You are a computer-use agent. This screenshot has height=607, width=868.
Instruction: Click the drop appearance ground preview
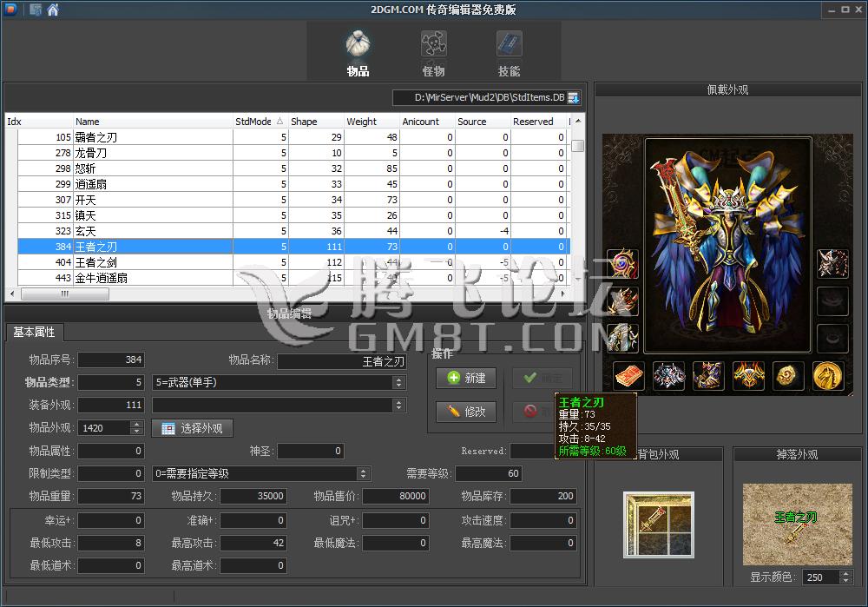pyautogui.click(x=797, y=525)
